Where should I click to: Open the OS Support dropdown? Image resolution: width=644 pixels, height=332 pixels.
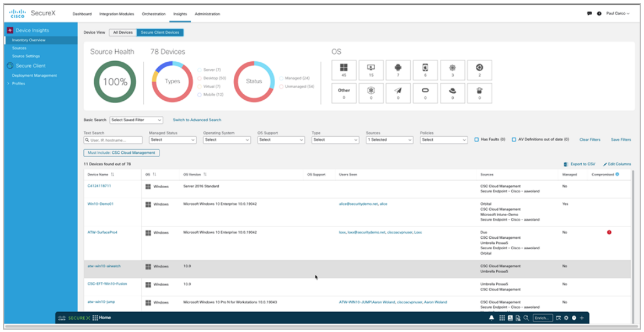click(281, 140)
